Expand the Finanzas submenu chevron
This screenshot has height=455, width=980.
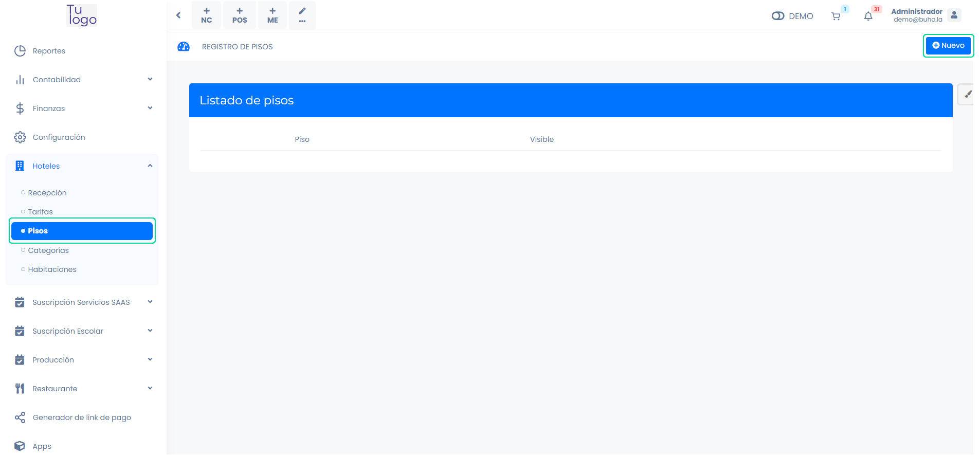pos(150,108)
